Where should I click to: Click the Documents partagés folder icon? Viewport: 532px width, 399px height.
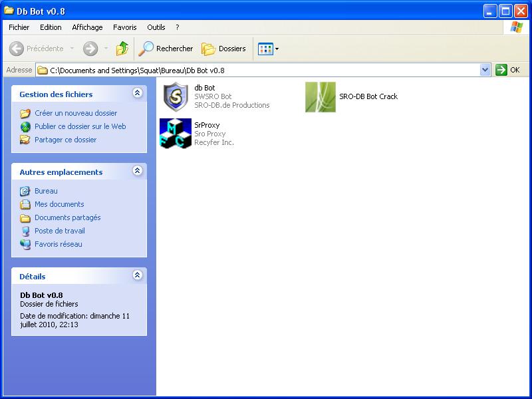point(25,218)
